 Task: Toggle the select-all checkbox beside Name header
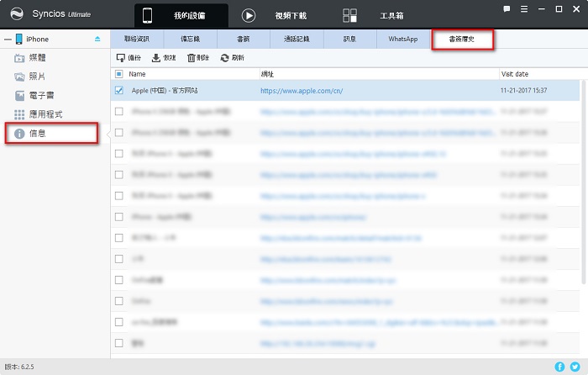[119, 74]
